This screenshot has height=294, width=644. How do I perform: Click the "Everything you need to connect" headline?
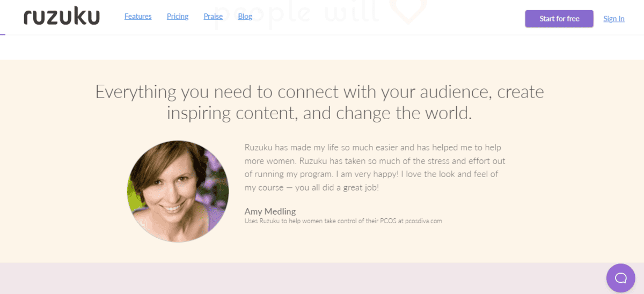click(319, 92)
